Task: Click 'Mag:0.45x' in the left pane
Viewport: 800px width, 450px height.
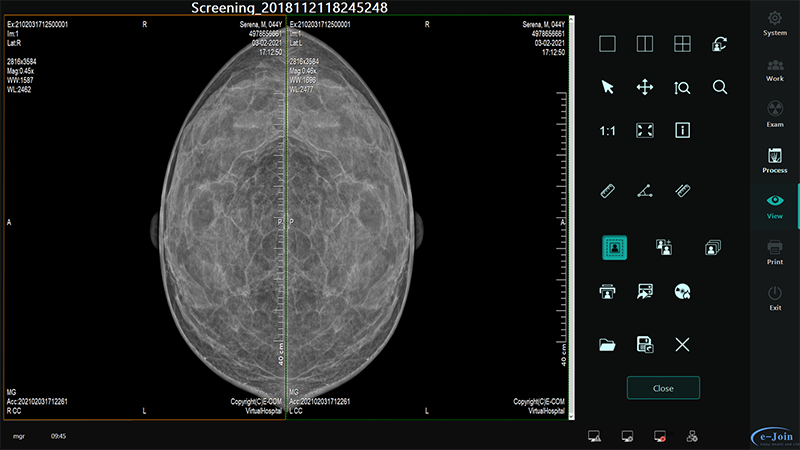Action: [x=20, y=71]
